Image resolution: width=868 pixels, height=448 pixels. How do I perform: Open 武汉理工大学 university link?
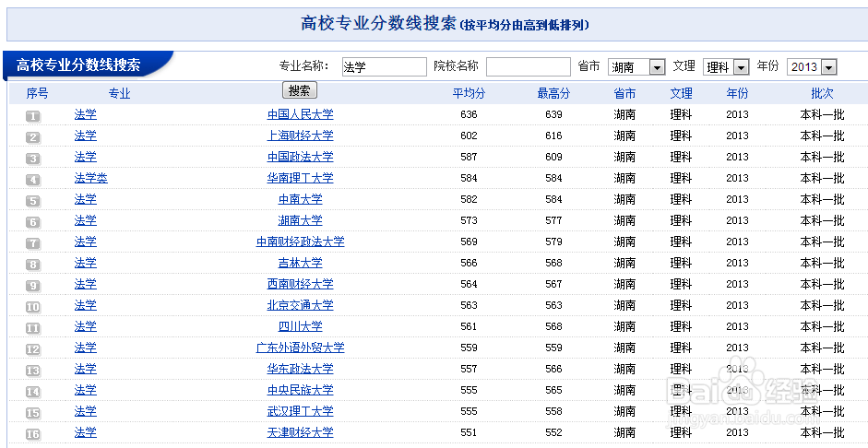click(x=300, y=411)
